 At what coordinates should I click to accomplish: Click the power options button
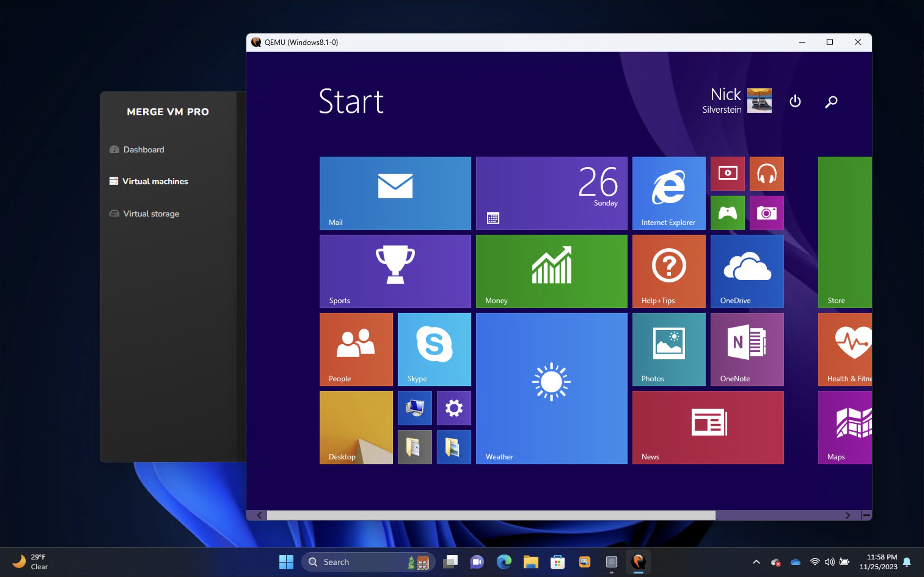[795, 101]
